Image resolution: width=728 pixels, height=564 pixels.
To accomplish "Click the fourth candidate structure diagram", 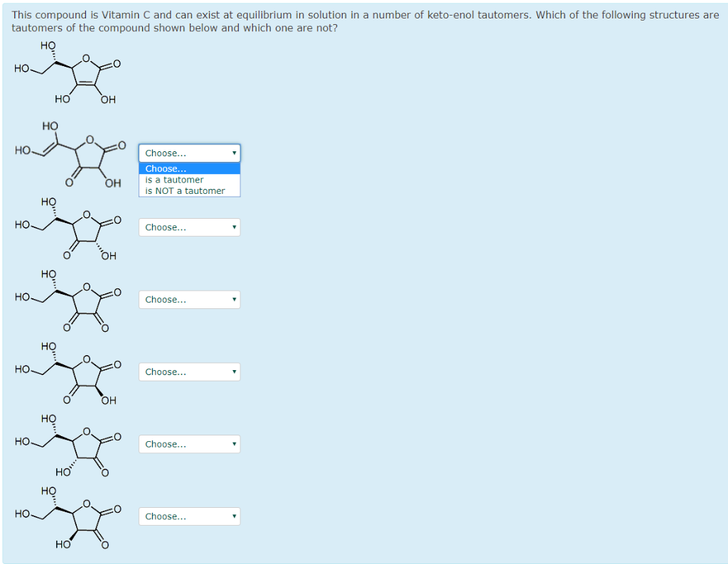I will (x=68, y=372).
